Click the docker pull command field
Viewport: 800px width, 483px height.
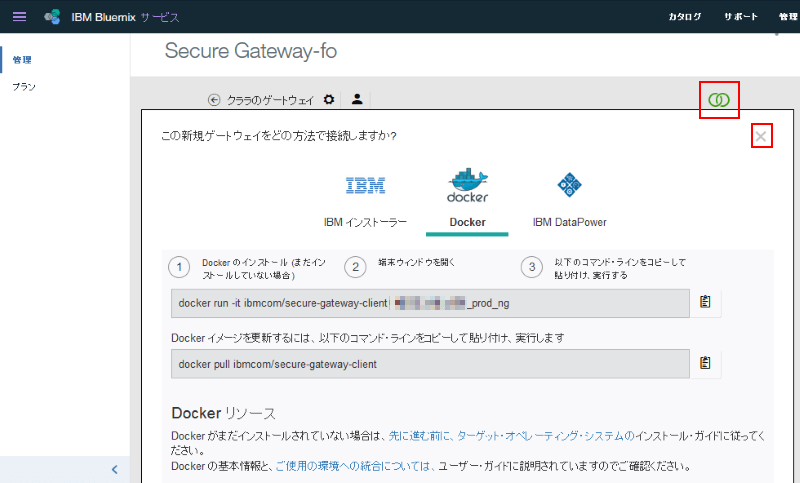click(x=430, y=364)
